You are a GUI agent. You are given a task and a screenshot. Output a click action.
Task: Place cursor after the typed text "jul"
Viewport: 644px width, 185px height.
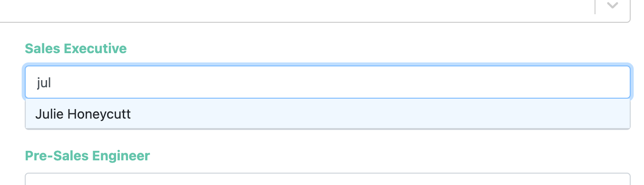[x=52, y=83]
